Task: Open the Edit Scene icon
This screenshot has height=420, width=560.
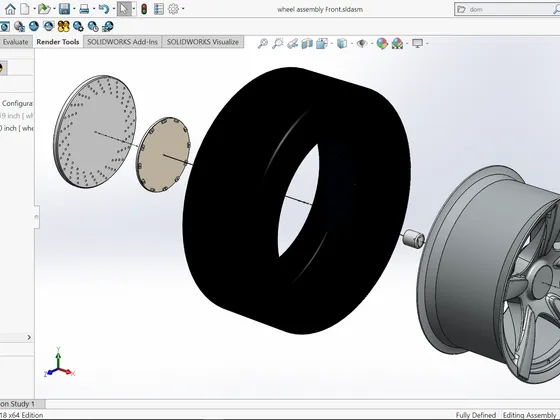Action: click(49, 26)
